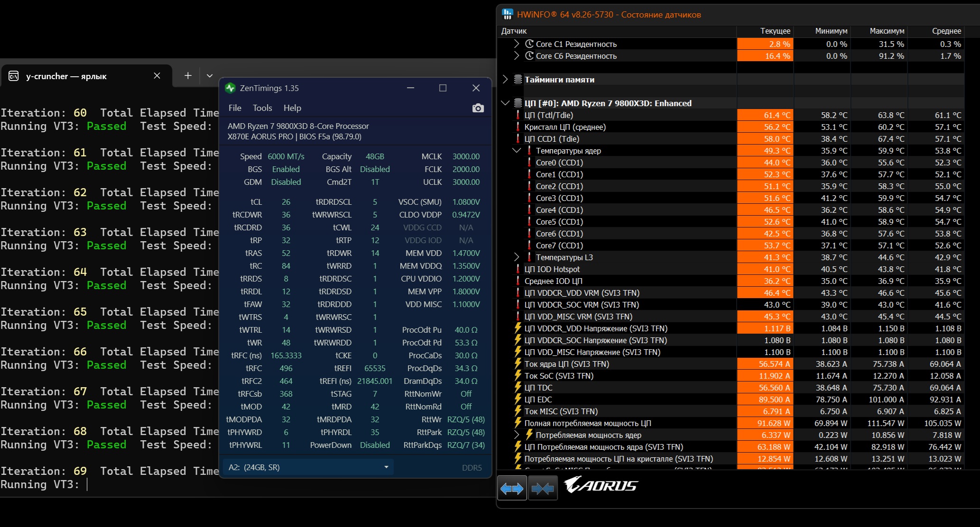Click the ZenTimings green app icon
Screen dimensions: 980x527
(231, 88)
